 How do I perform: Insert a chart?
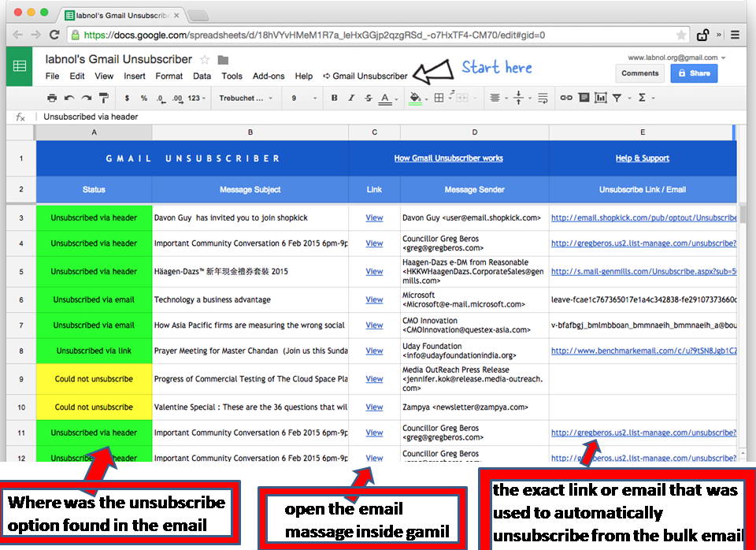(x=601, y=98)
